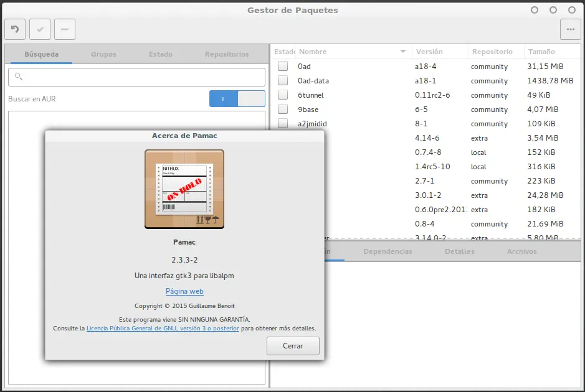Screen dimensions: 585x392
Task: Click version 0.11rc2-6 cell
Action: (432, 95)
